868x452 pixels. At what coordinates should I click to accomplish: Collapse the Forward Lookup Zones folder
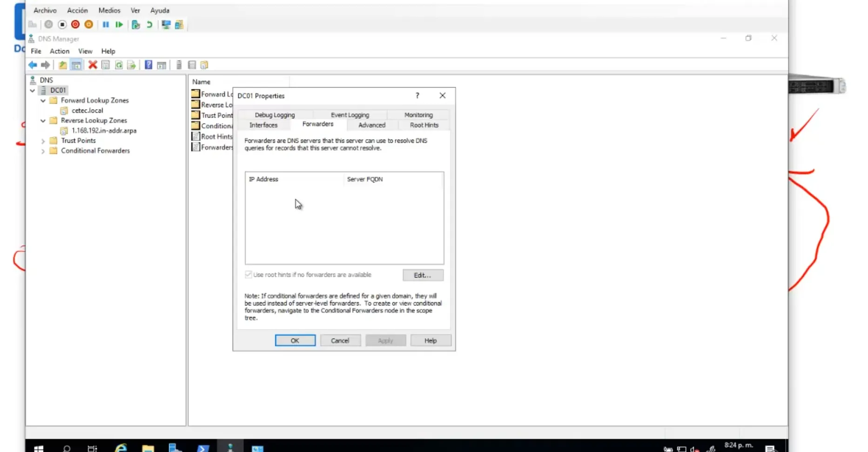pyautogui.click(x=43, y=101)
